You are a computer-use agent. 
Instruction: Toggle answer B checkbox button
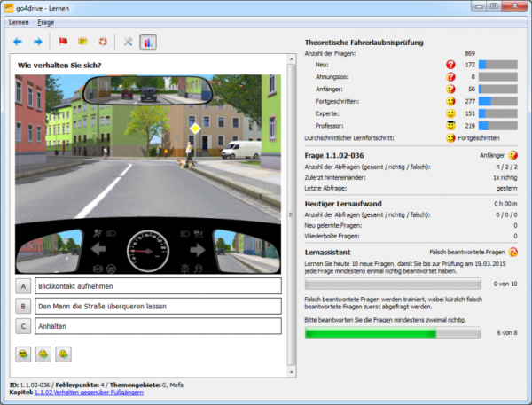(23, 306)
